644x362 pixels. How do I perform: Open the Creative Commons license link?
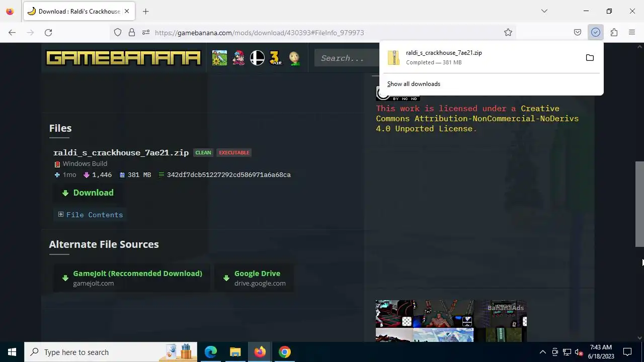click(x=477, y=119)
